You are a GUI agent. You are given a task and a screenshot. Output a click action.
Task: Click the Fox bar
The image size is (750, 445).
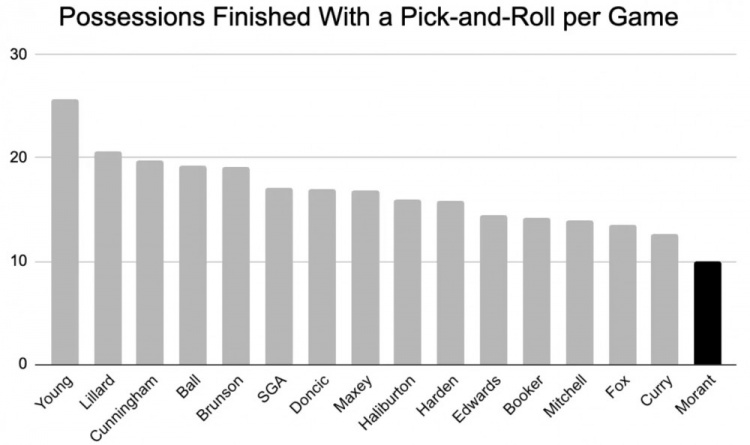(x=622, y=295)
